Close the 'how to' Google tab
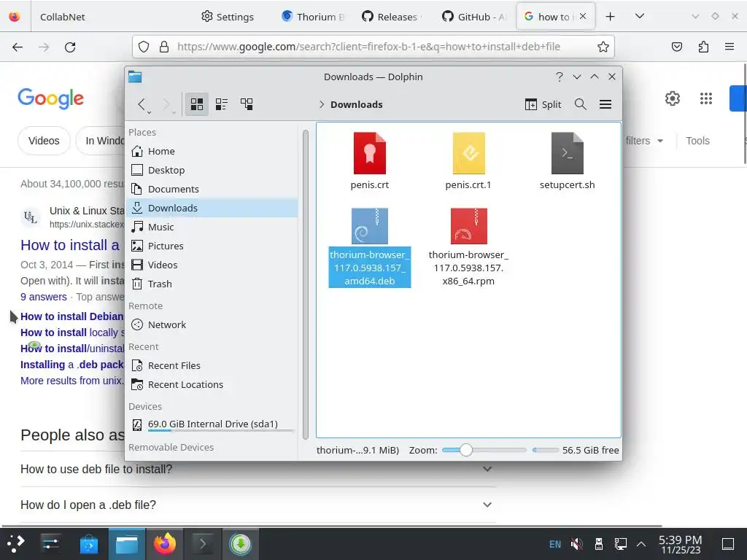747x560 pixels. click(x=583, y=16)
